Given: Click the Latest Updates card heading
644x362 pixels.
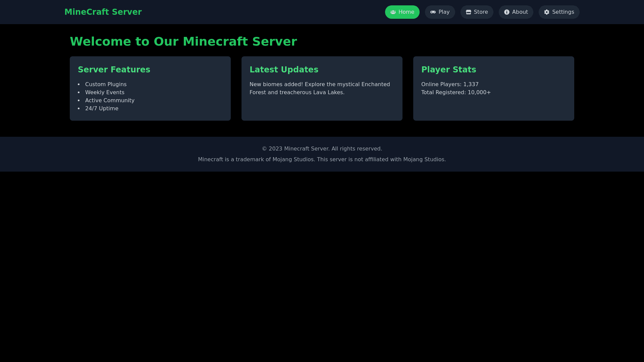Looking at the screenshot, I should (284, 70).
